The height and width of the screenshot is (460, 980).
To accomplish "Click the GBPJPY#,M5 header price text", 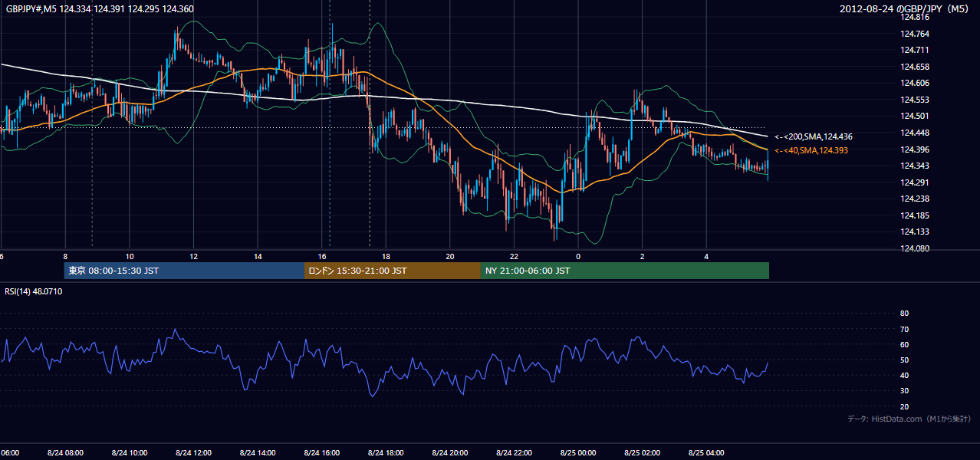I will (98, 8).
